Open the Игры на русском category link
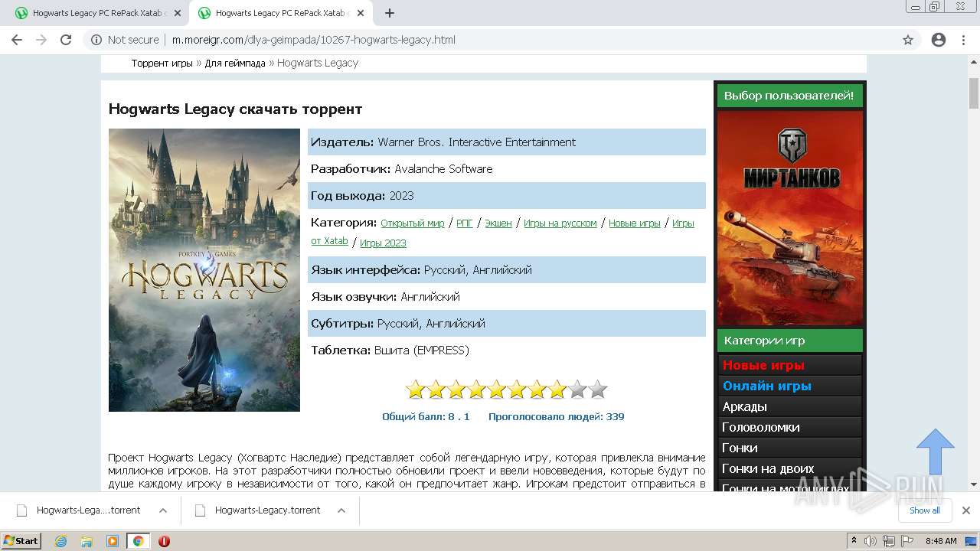 pyautogui.click(x=560, y=223)
